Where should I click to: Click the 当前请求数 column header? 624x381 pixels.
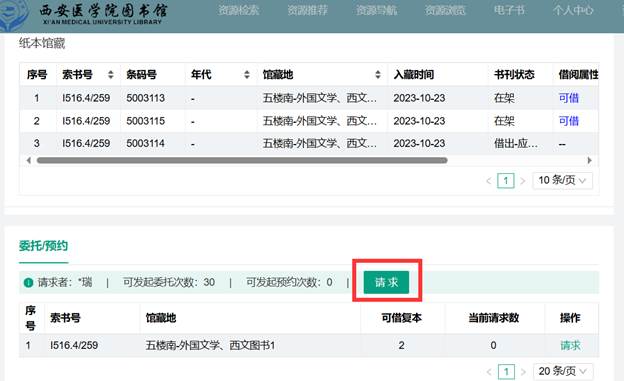[x=493, y=318]
